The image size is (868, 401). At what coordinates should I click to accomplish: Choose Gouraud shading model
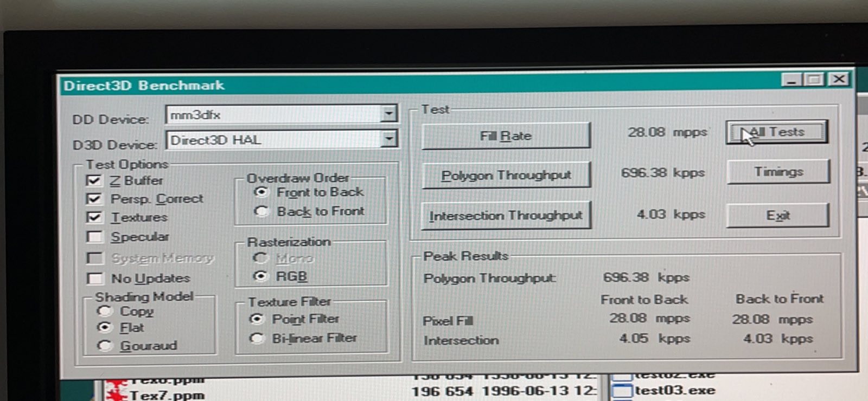point(105,345)
